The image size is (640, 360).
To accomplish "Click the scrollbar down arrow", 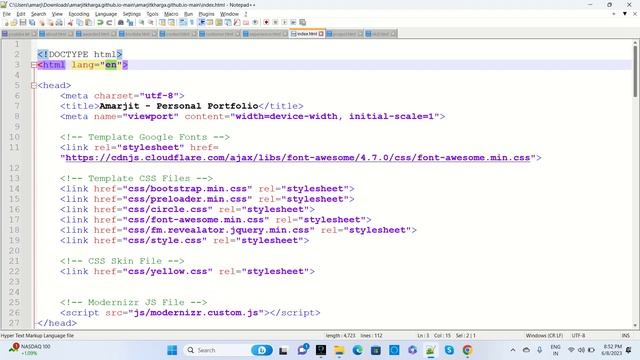I will click(635, 325).
